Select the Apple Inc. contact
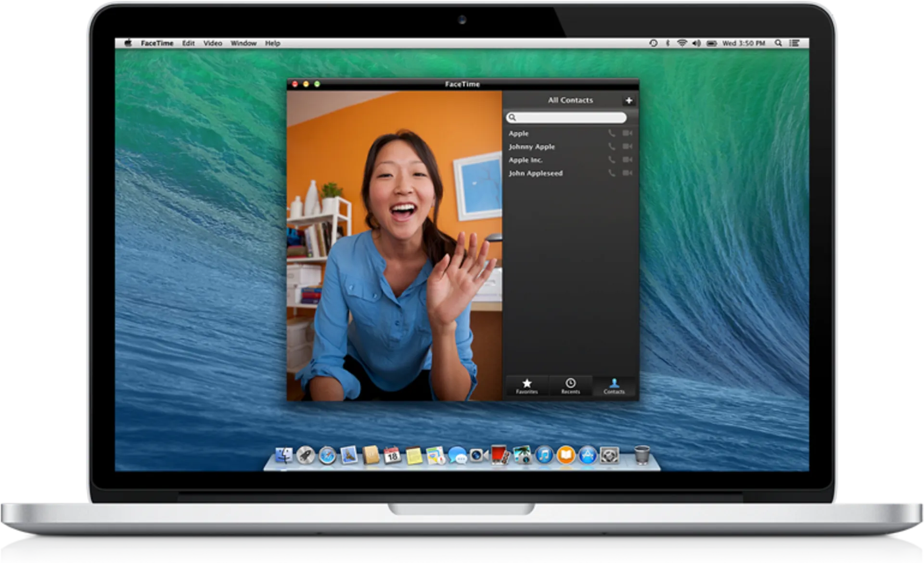 571,160
